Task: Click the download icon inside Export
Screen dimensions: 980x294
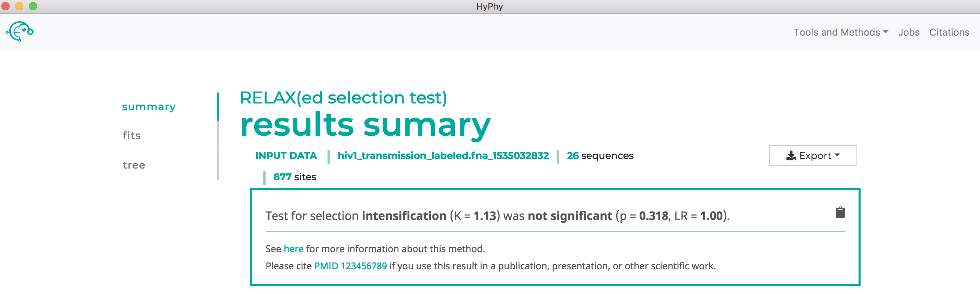Action: pos(791,156)
